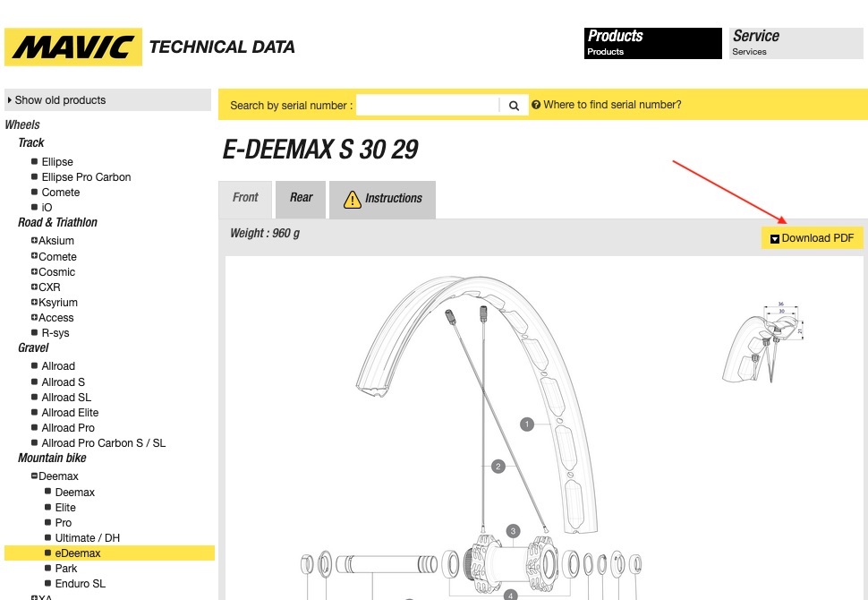Switch to the Rear tab
This screenshot has height=600, width=868.
[301, 198]
